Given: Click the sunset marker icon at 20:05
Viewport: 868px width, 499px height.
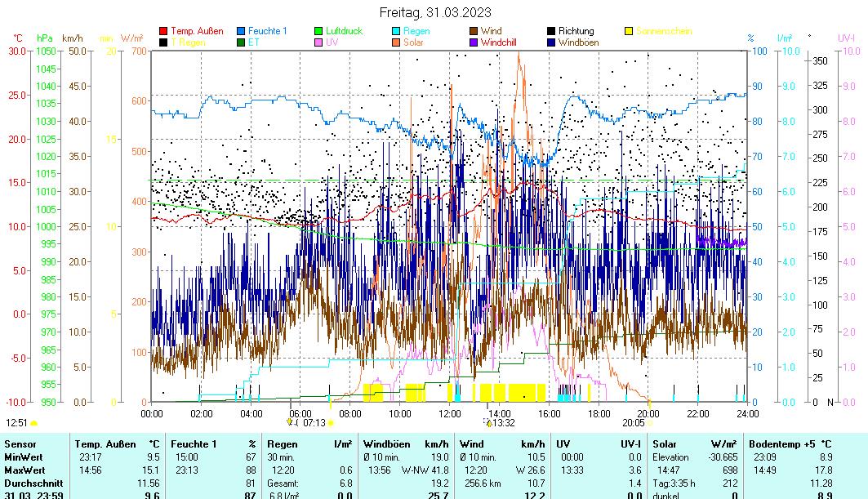Looking at the screenshot, I should pyautogui.click(x=650, y=424).
